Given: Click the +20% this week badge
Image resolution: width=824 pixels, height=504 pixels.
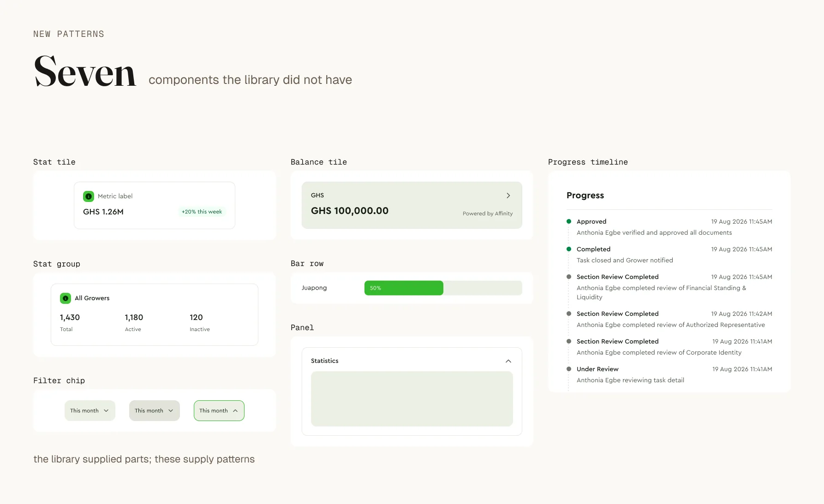Looking at the screenshot, I should (x=202, y=212).
